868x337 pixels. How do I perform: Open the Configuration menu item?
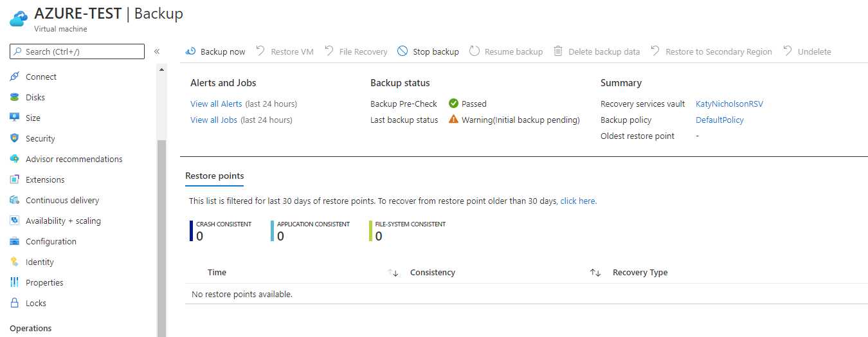coord(51,241)
